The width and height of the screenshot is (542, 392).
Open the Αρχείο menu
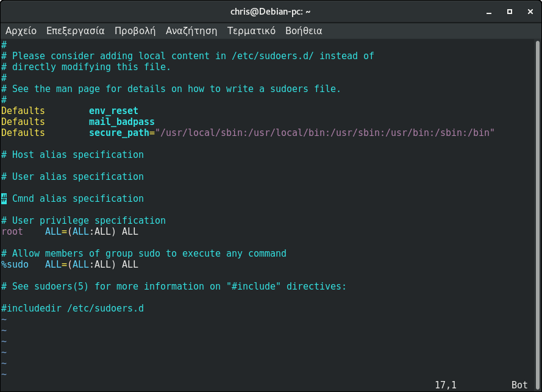[x=20, y=30]
